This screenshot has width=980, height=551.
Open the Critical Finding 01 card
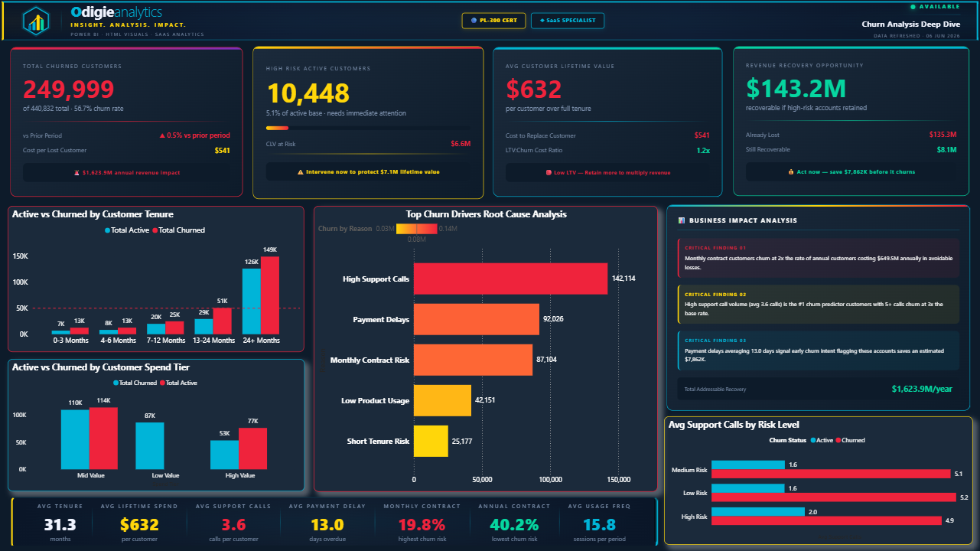point(818,258)
